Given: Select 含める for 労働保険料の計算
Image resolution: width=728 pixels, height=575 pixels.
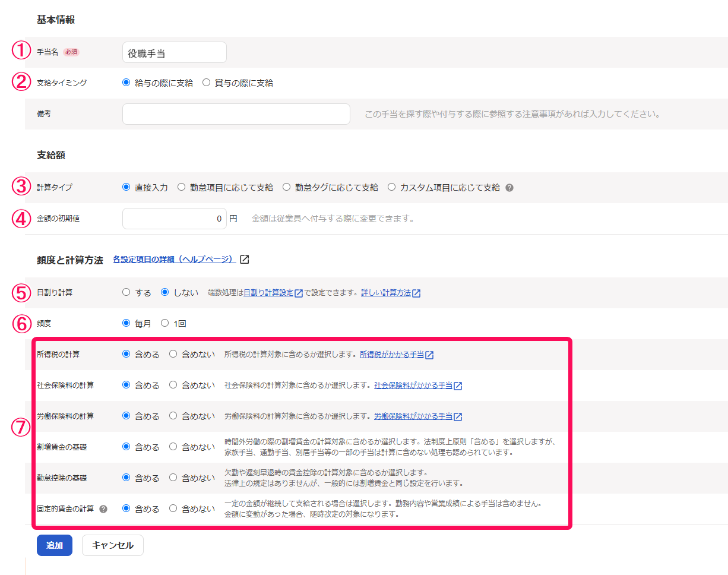Looking at the screenshot, I should tap(126, 416).
